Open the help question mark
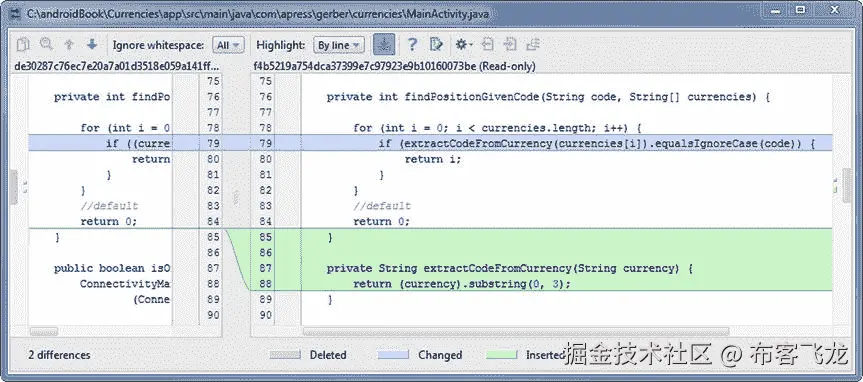 tap(412, 45)
